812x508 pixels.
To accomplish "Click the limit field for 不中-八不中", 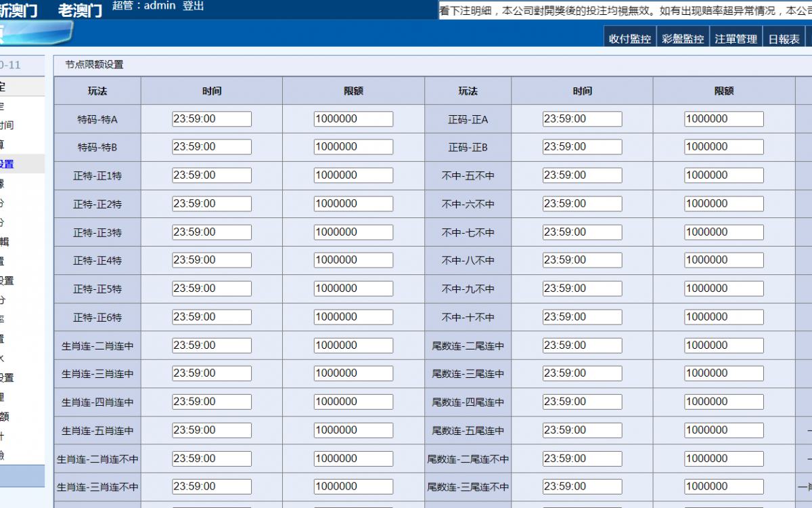I will click(724, 260).
